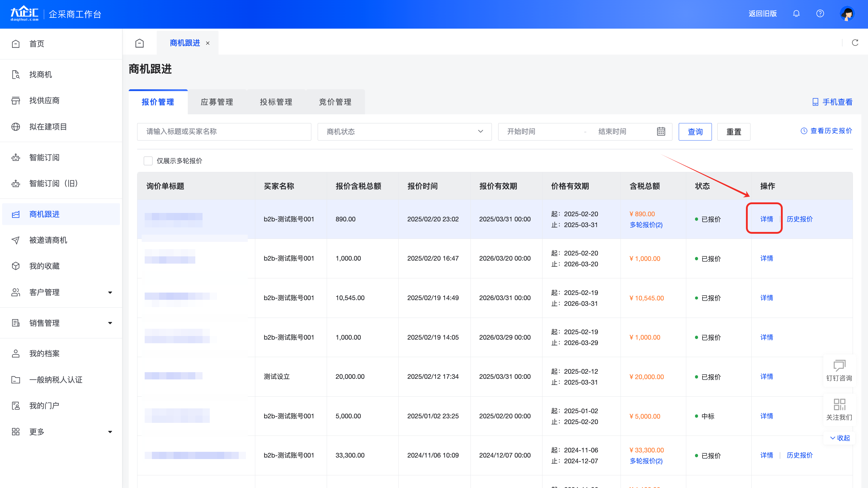Screen dimensions: 868x488
Task: Open 详情 for the 5,000.00 中标 row
Action: coord(766,416)
